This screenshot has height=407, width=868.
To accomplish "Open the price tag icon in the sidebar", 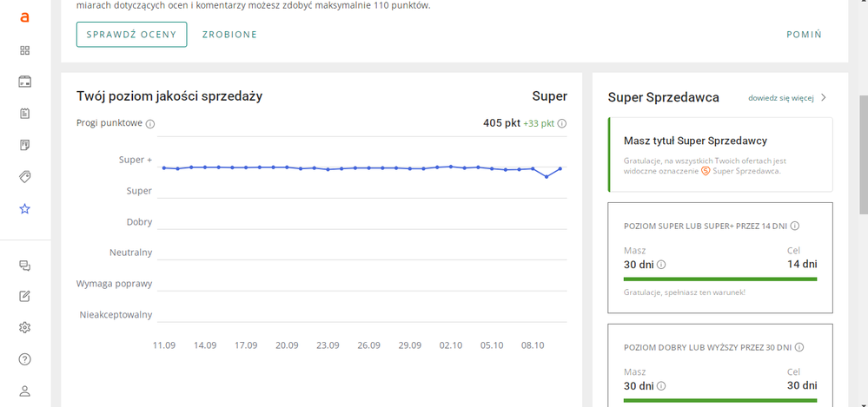I will click(24, 177).
